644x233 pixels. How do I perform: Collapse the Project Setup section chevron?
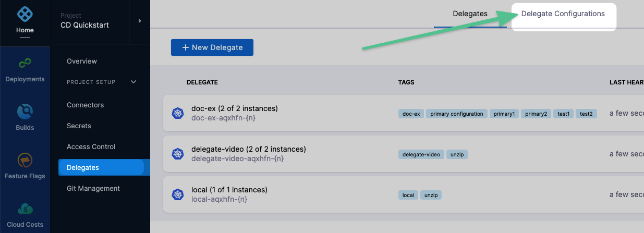[x=133, y=82]
